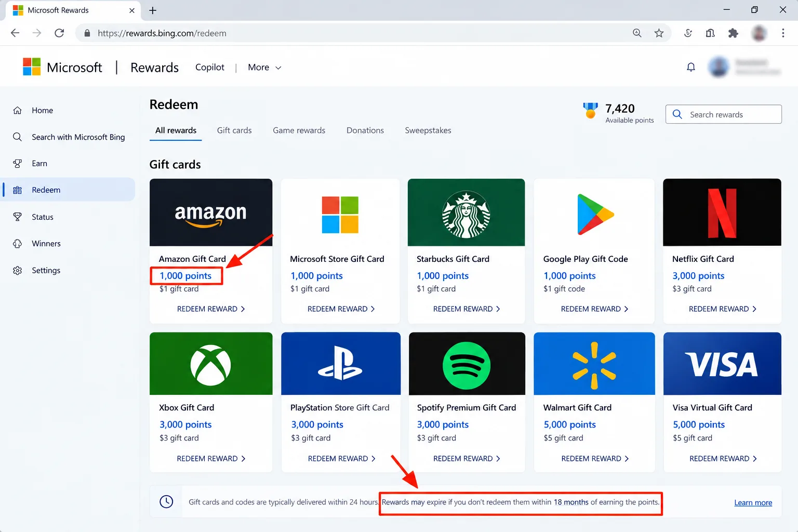
Task: Open the Xbox gift card image
Action: tap(211, 364)
